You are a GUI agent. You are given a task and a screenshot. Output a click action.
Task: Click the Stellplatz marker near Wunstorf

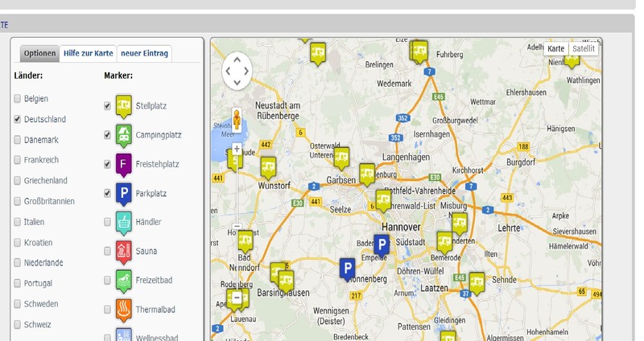click(x=268, y=167)
